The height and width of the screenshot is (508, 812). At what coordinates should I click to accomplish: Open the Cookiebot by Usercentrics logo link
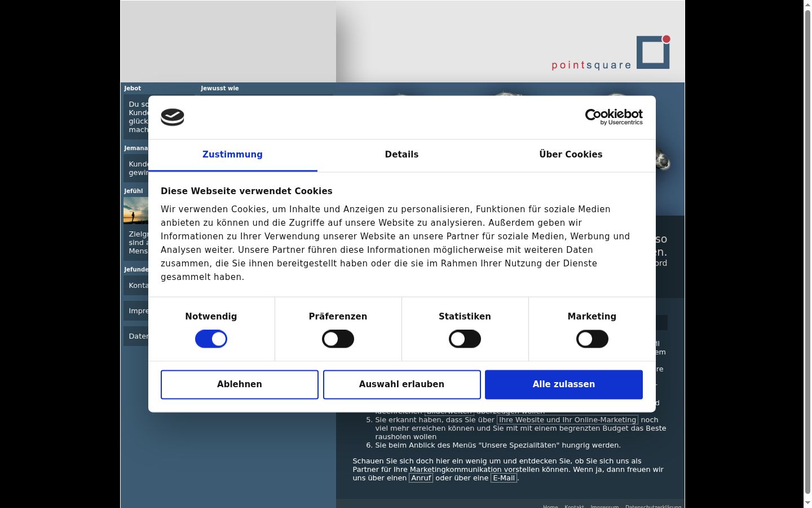click(614, 117)
